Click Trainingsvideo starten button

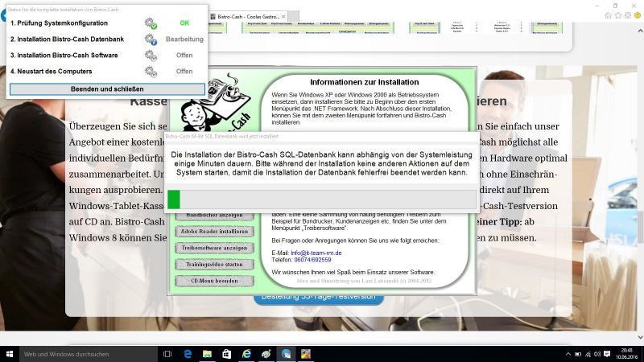point(214,265)
